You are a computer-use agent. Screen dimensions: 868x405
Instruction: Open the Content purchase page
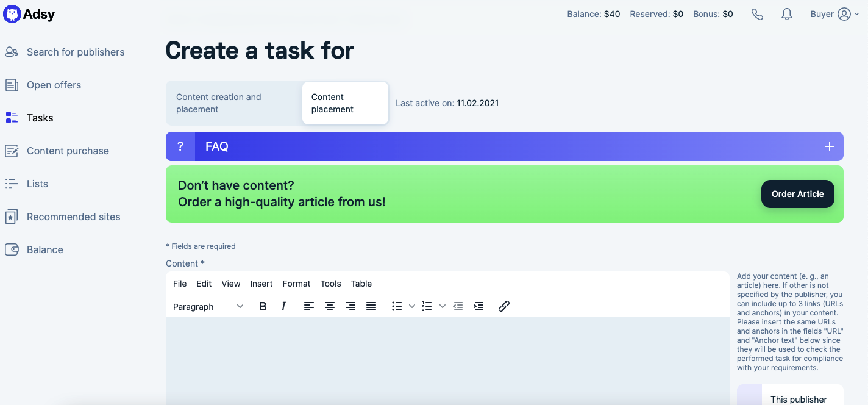(x=68, y=151)
